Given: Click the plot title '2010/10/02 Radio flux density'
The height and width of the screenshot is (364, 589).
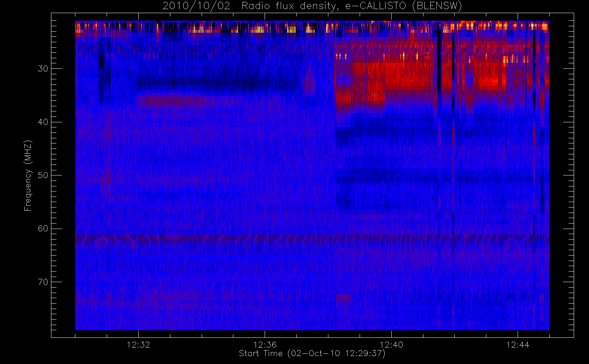Looking at the screenshot, I should 312,6.
